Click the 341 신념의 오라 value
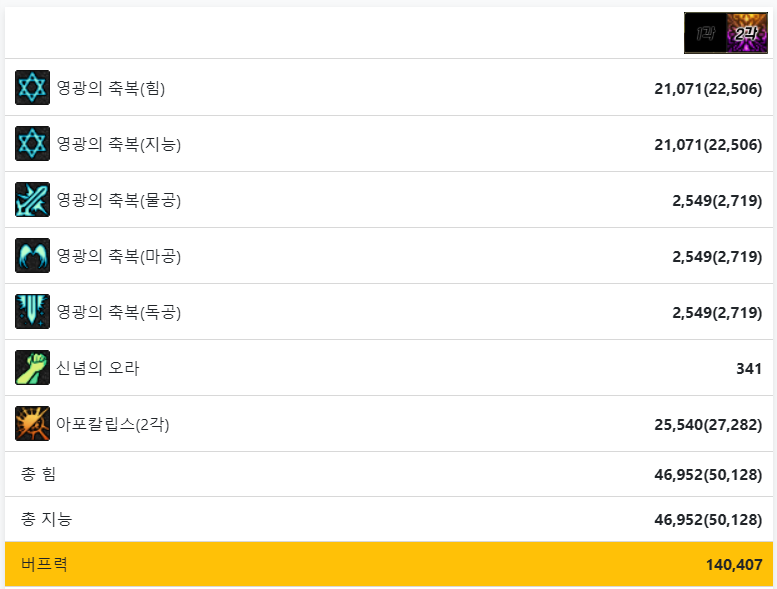The width and height of the screenshot is (777, 589). coord(748,368)
